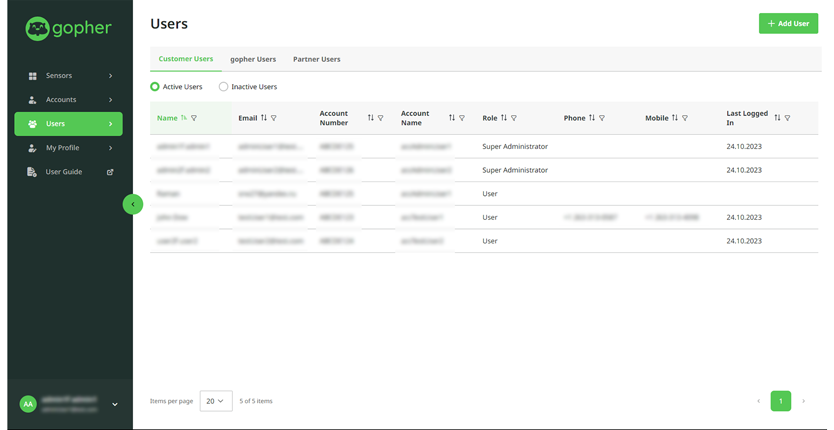Expand the Sensors menu chevron

point(110,76)
